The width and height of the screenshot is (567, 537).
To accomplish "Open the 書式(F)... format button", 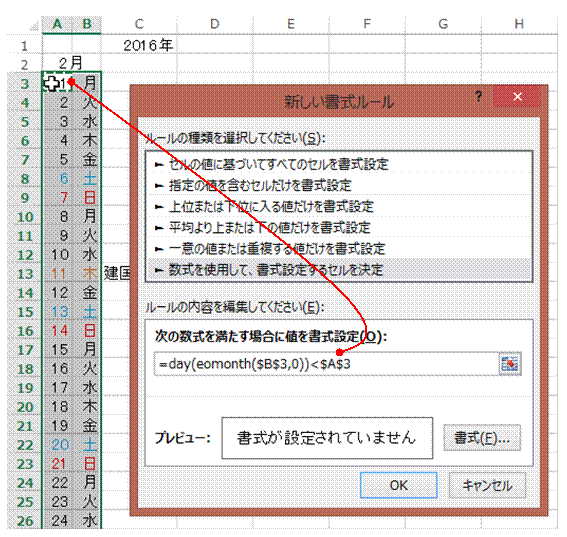I will point(482,438).
